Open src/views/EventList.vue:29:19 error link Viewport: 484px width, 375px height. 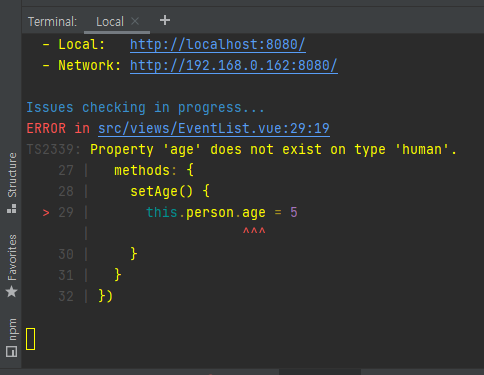coord(214,129)
